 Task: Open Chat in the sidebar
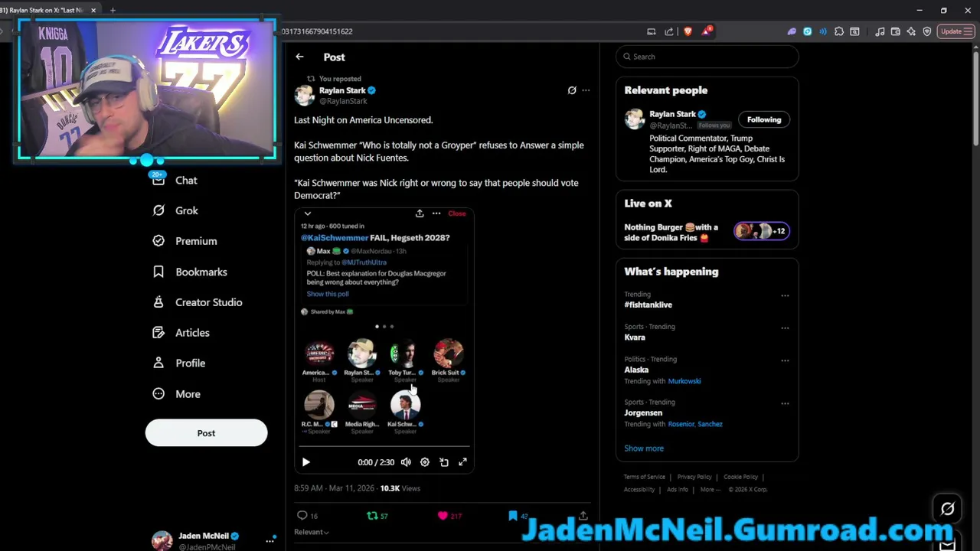point(175,181)
